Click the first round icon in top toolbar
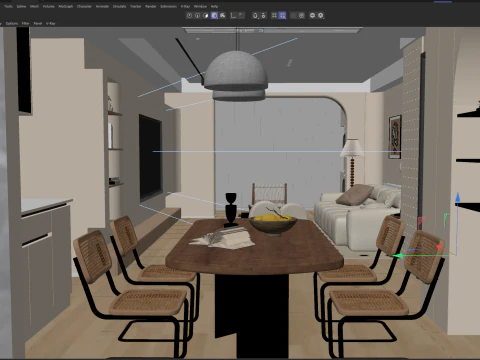480x360 pixels. pyautogui.click(x=189, y=15)
